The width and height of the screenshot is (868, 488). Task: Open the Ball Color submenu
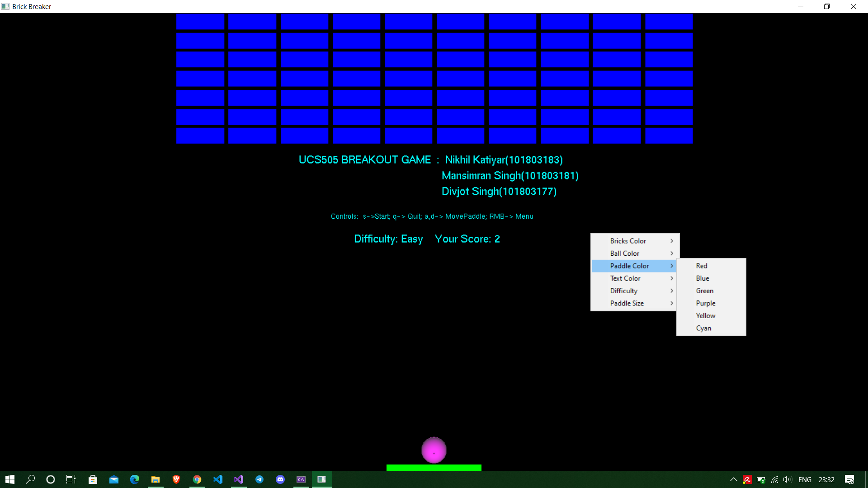625,253
